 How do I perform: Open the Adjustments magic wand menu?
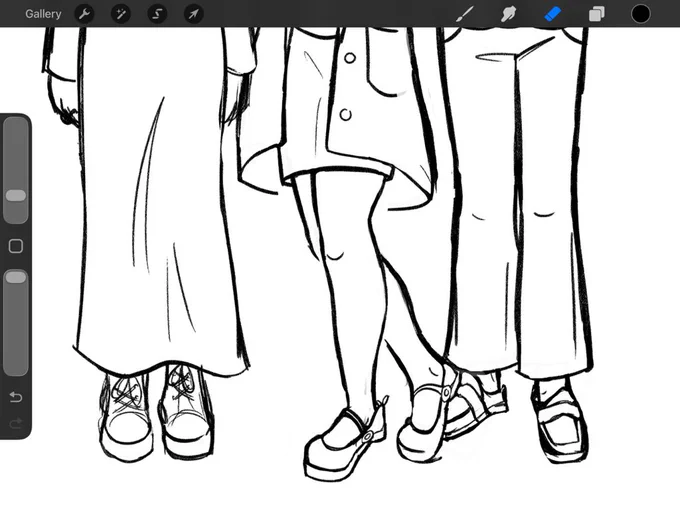tap(121, 14)
